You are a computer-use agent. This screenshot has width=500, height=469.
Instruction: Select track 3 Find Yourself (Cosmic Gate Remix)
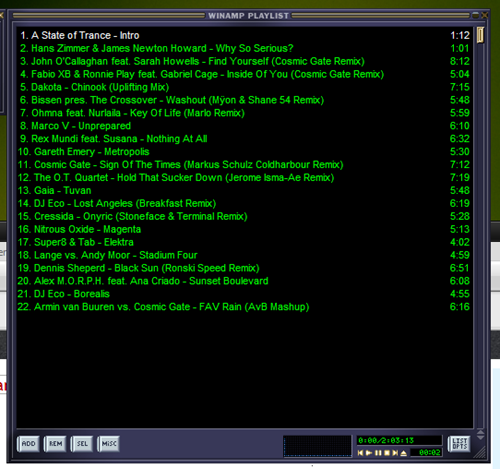pyautogui.click(x=245, y=61)
